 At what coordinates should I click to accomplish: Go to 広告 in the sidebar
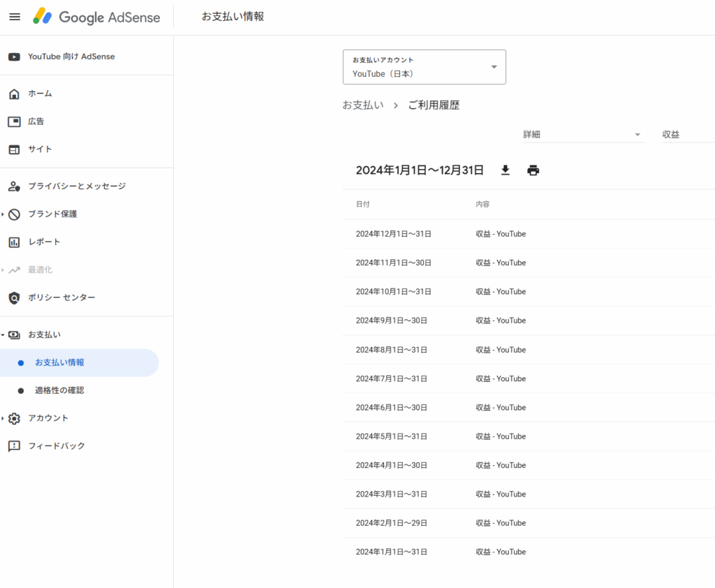click(x=36, y=122)
